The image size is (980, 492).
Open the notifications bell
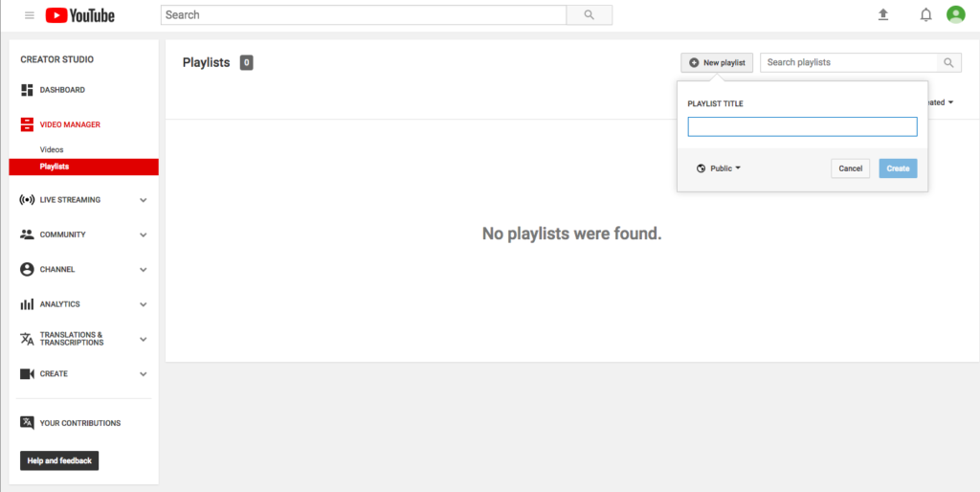pos(925,14)
